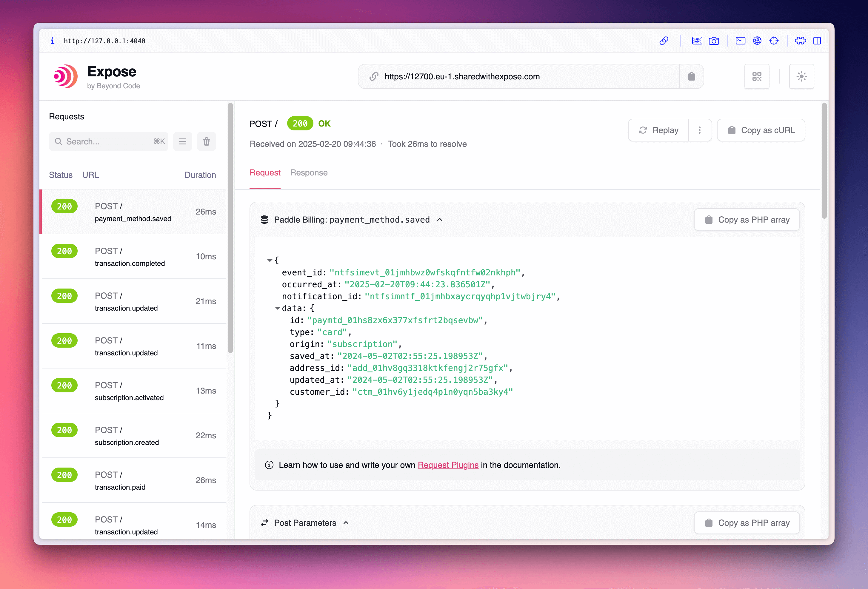
Task: Click the link icon inside the shared URL field
Action: (374, 76)
